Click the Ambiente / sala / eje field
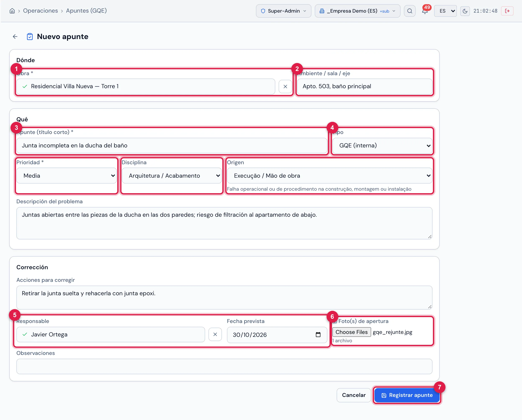The height and width of the screenshot is (420, 522). click(x=364, y=86)
